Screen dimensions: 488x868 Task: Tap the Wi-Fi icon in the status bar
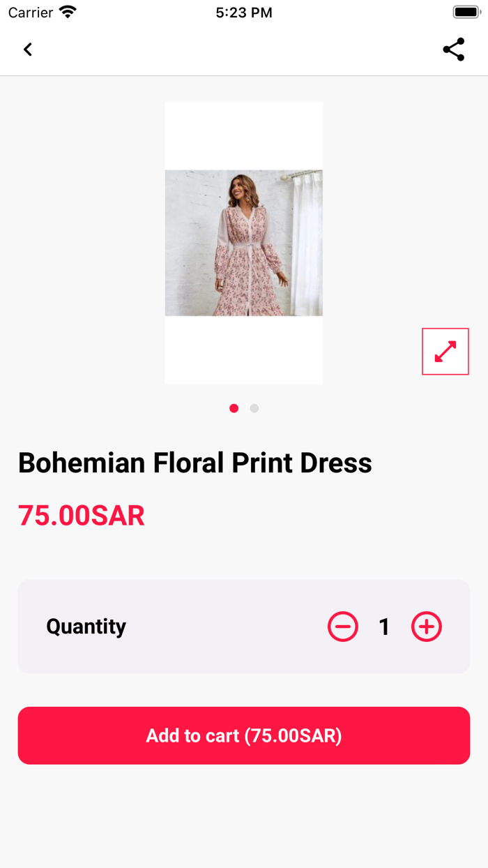click(x=66, y=10)
